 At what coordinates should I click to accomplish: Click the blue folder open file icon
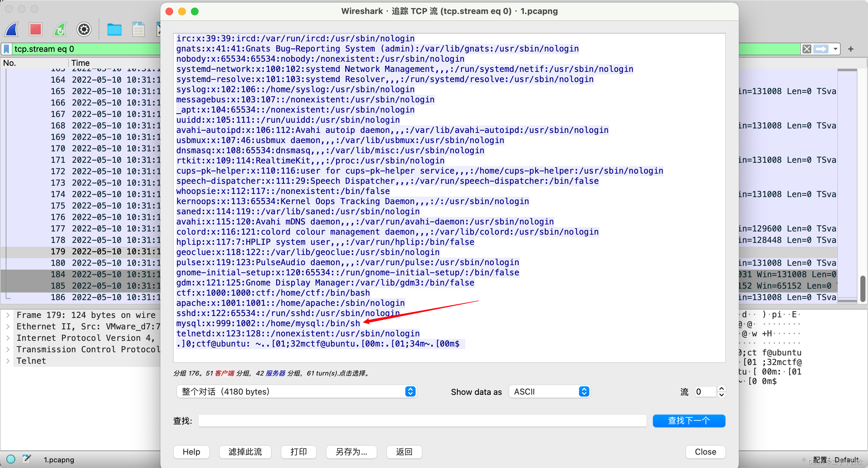coord(114,30)
